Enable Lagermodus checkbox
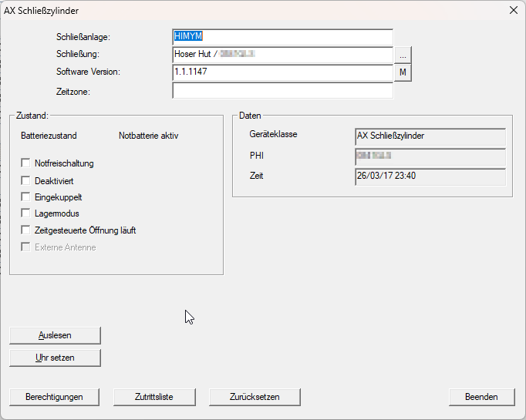 coord(26,213)
